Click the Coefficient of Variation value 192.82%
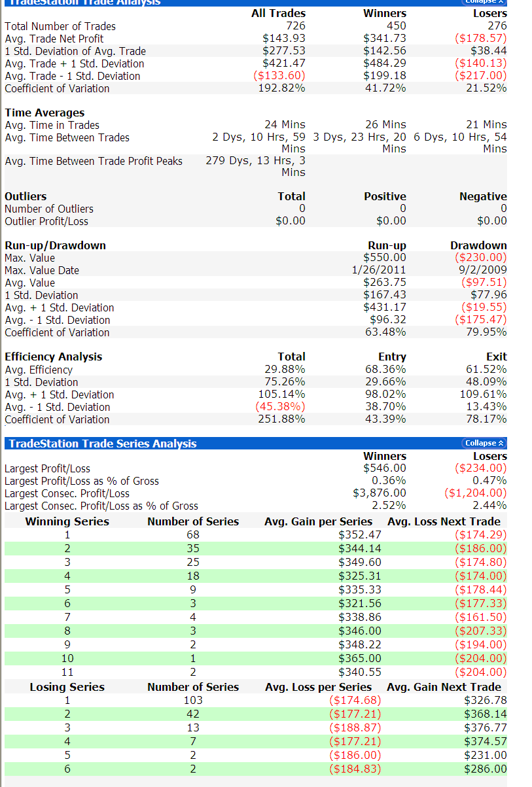The height and width of the screenshot is (787, 532). click(x=282, y=88)
